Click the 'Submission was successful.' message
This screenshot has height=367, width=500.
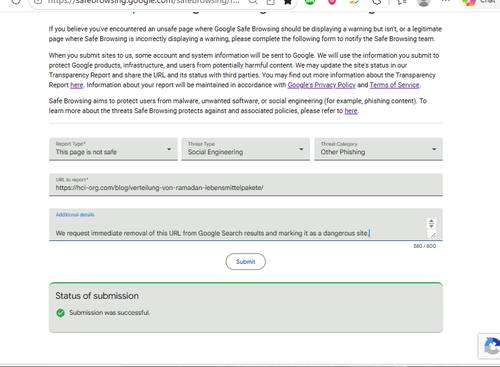coord(110,313)
